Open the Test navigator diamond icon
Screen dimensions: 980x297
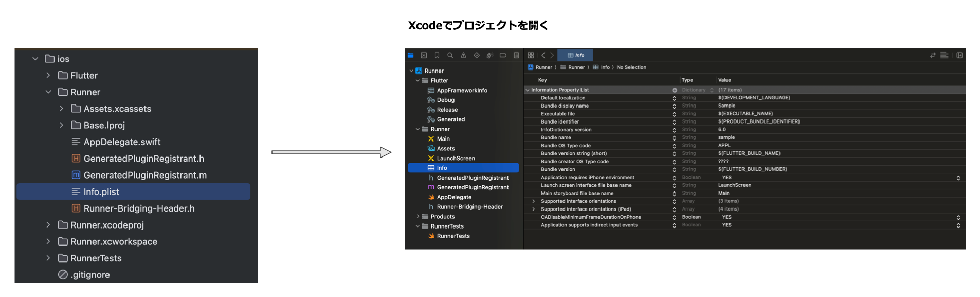[477, 55]
